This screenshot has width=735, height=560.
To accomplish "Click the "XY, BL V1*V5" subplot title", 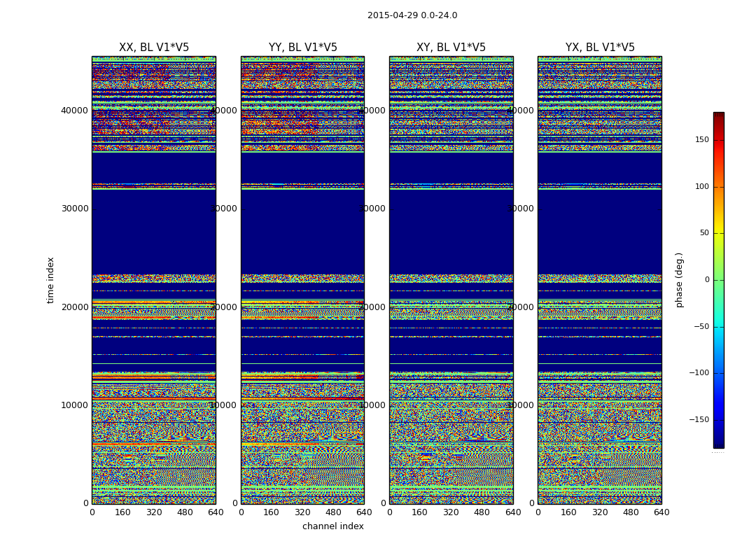I will click(x=451, y=48).
